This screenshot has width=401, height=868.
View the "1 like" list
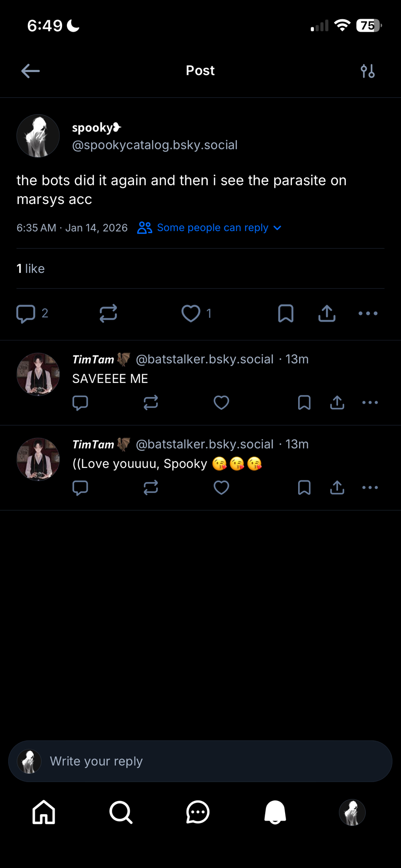point(31,269)
